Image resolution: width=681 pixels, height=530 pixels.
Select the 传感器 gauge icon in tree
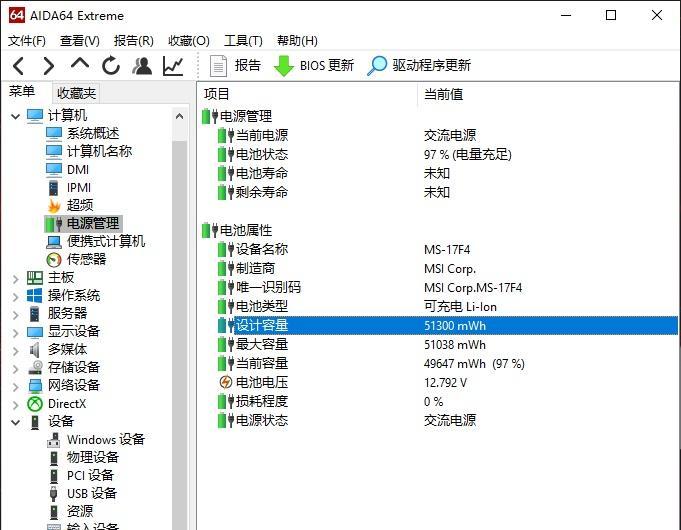coord(54,259)
